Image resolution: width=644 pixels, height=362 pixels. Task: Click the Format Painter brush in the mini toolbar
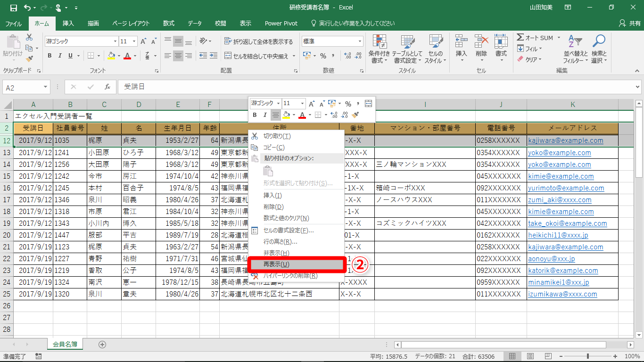point(356,115)
